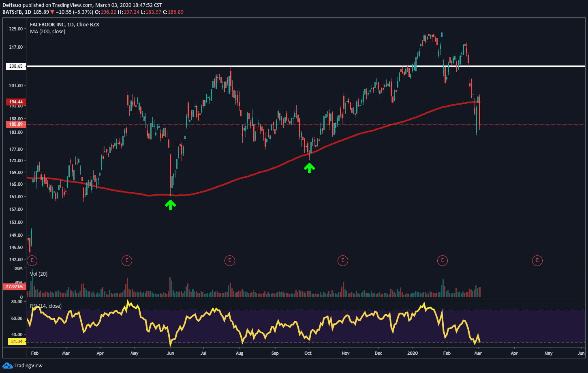Click the 208.65 horizontal line price label

[17, 66]
